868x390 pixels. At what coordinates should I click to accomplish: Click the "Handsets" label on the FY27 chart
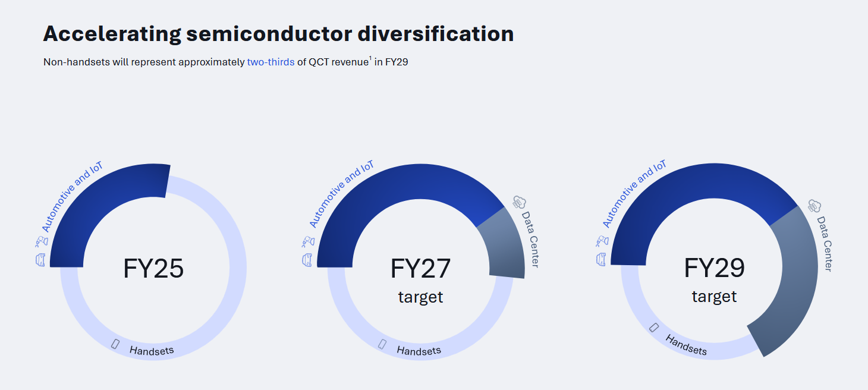(x=419, y=350)
